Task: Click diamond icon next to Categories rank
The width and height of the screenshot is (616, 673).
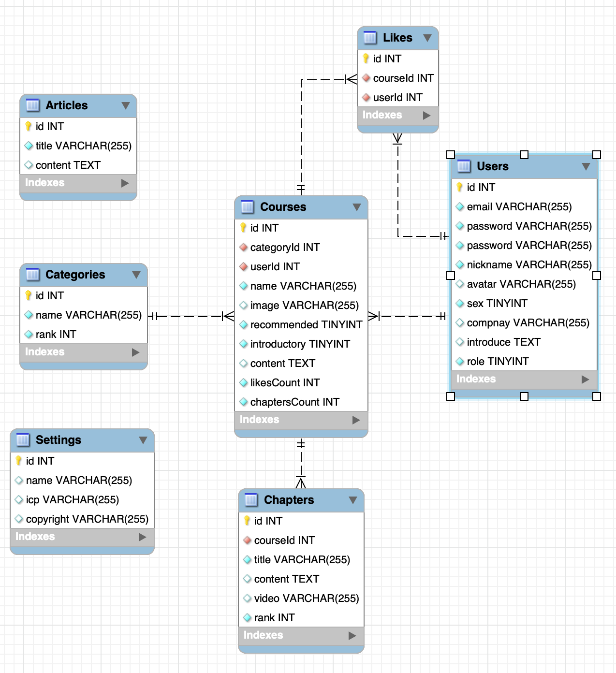Action: 29,334
